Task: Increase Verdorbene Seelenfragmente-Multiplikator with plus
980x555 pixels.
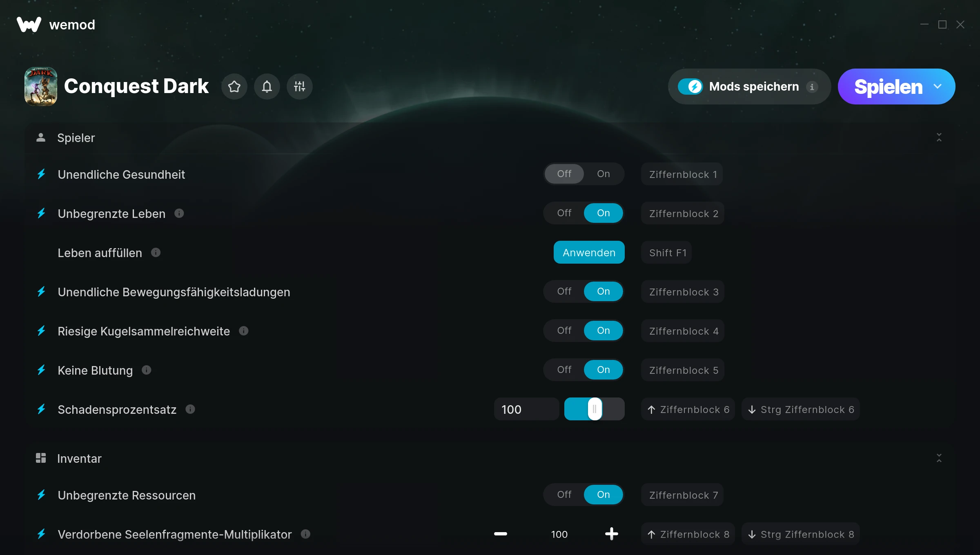Action: [x=612, y=534]
